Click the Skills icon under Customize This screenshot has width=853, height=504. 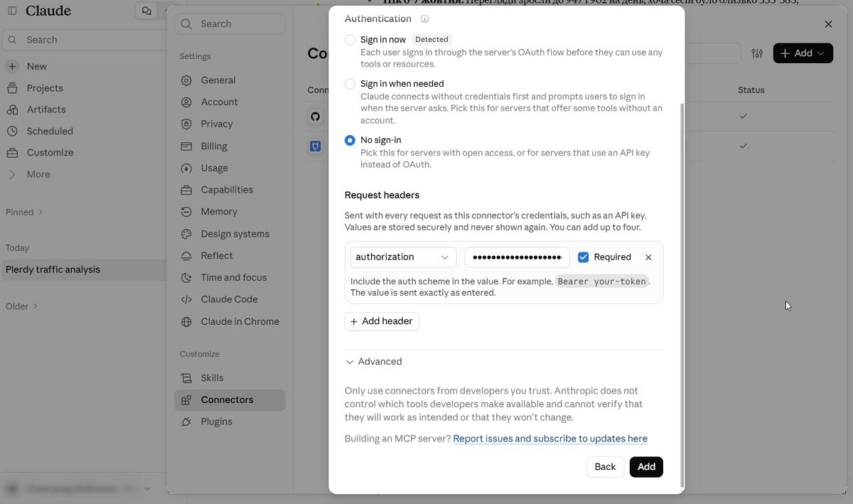coord(186,378)
